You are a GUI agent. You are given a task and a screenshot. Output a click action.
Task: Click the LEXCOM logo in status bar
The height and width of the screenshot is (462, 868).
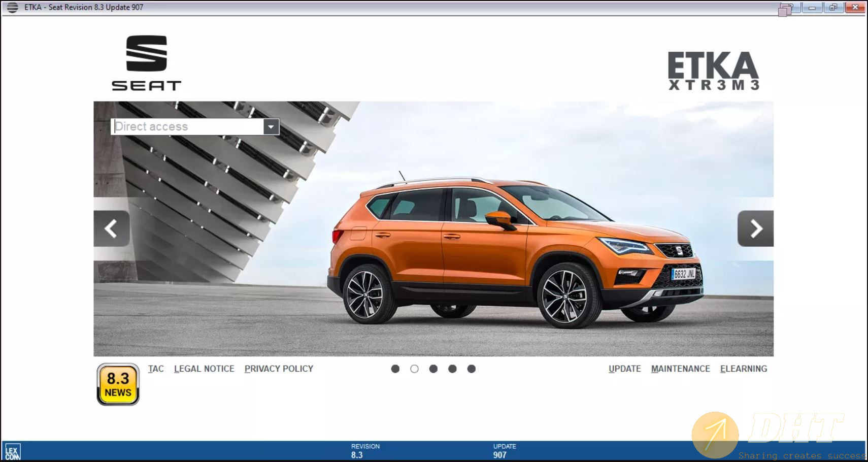coord(13,451)
